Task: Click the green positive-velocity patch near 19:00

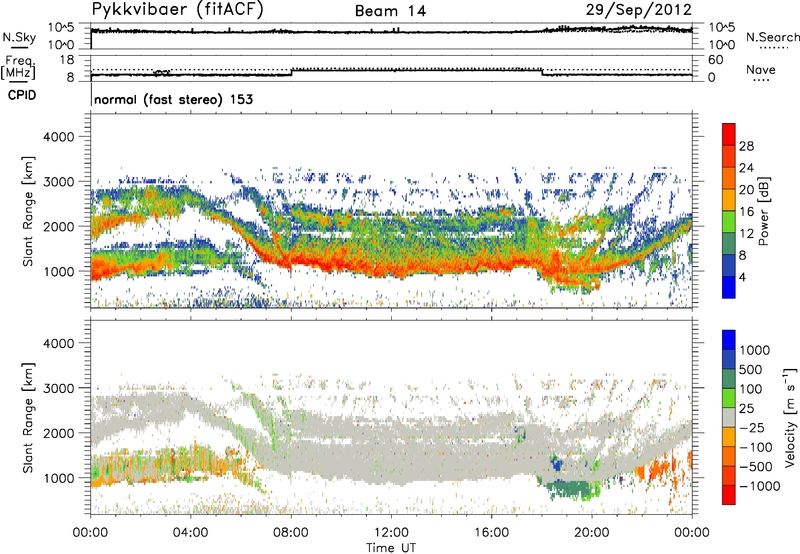Action: pos(571,489)
